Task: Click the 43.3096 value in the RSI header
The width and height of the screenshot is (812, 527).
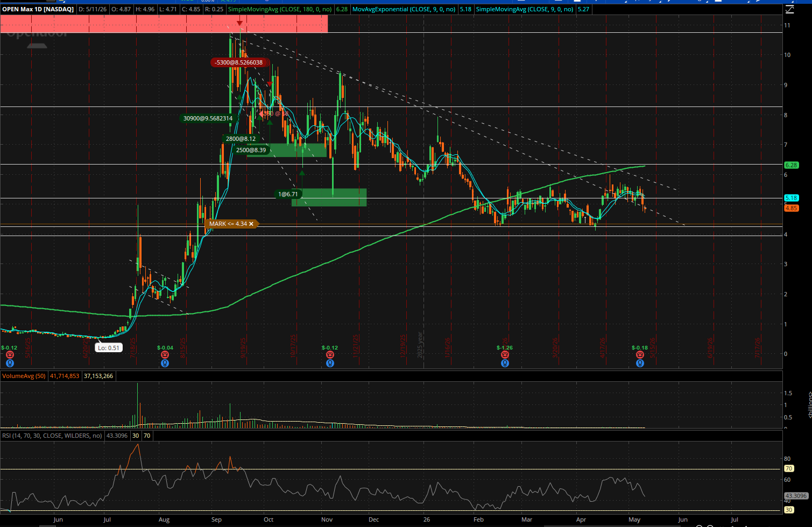Action: (117, 436)
